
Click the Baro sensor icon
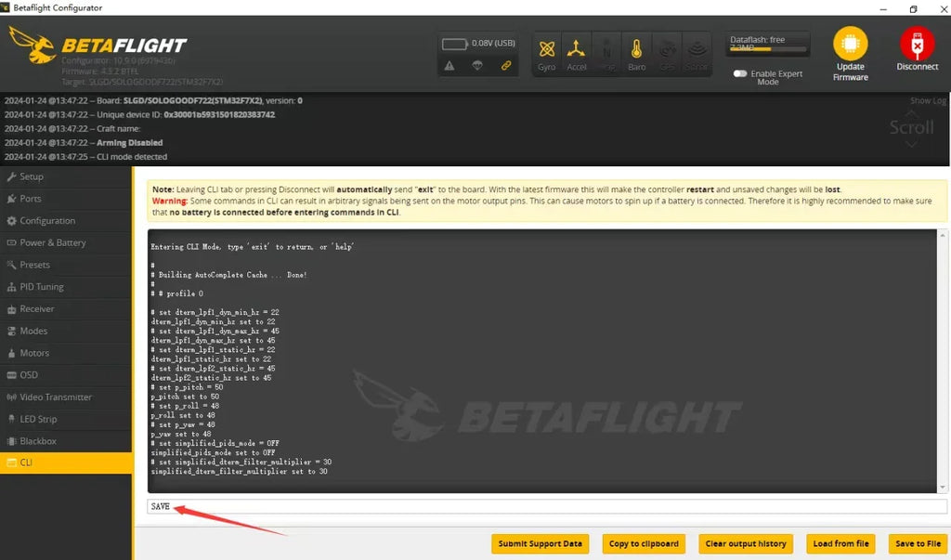[636, 53]
